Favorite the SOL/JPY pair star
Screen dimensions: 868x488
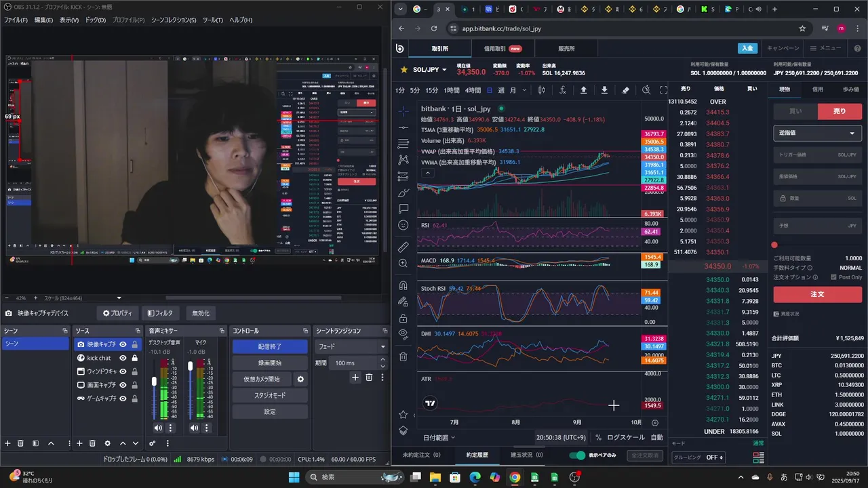(404, 69)
